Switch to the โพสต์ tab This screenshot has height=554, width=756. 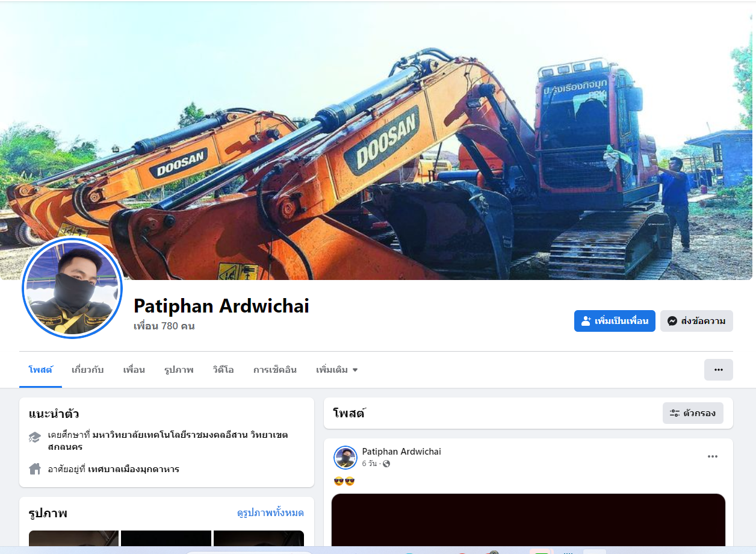(40, 370)
